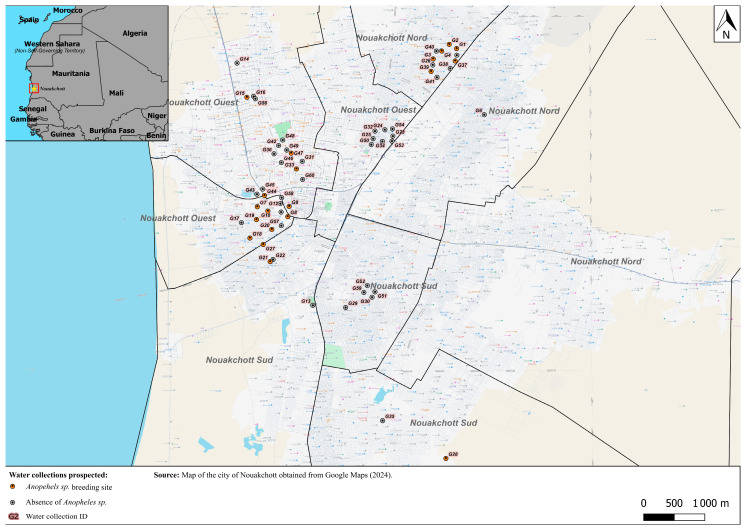Click the Nouakchott Sud label below G52

pos(404,286)
